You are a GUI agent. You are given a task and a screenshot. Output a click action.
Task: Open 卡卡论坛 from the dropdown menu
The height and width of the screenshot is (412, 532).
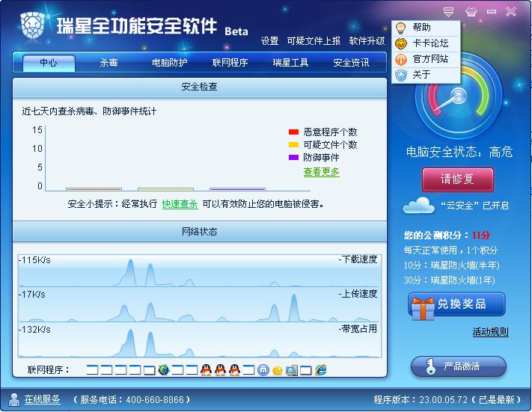pyautogui.click(x=426, y=43)
